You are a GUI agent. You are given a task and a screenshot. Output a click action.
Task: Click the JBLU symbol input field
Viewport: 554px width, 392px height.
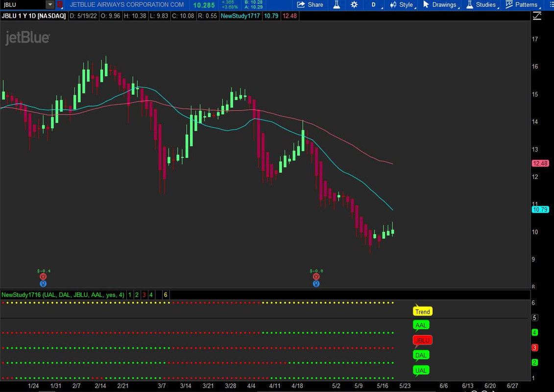23,5
